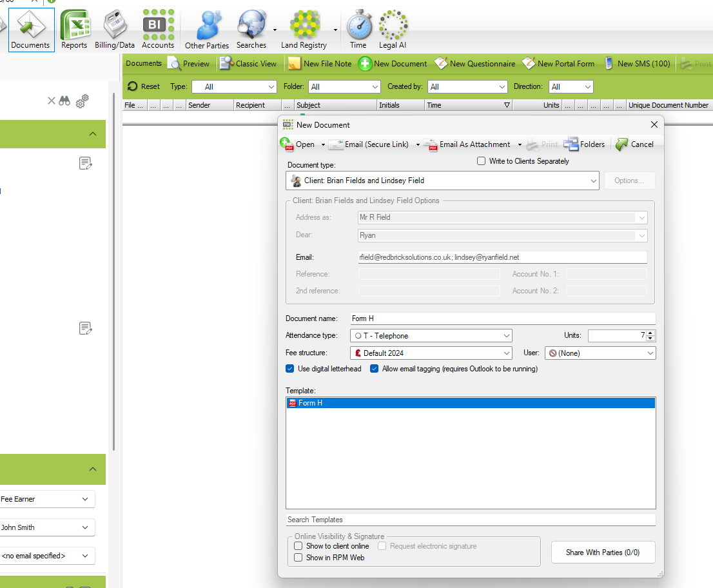Enable Write to Clients Separately checkbox
This screenshot has height=588, width=713.
[x=481, y=161]
